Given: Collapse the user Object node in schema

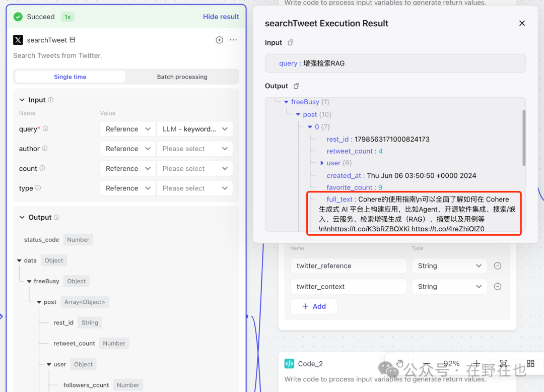Looking at the screenshot, I should coord(49,365).
